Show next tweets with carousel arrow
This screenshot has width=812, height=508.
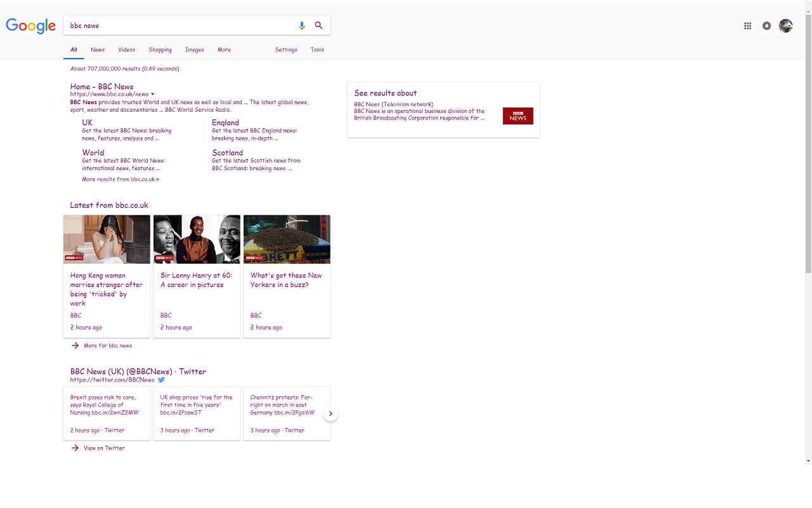tap(331, 413)
